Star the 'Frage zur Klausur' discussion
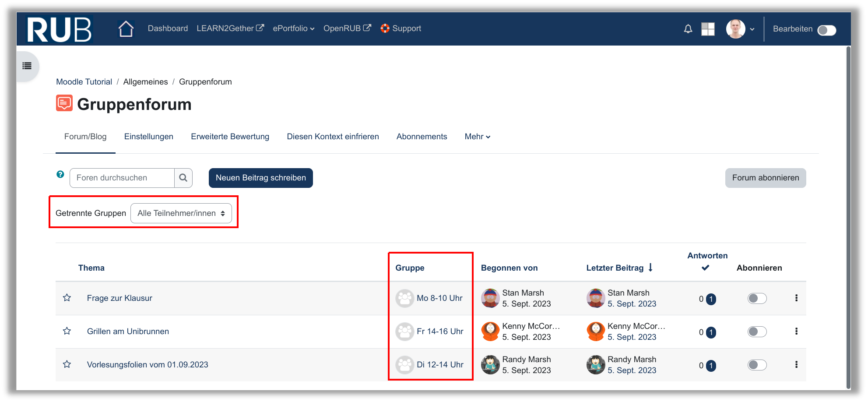This screenshot has width=868, height=402. coord(67,298)
